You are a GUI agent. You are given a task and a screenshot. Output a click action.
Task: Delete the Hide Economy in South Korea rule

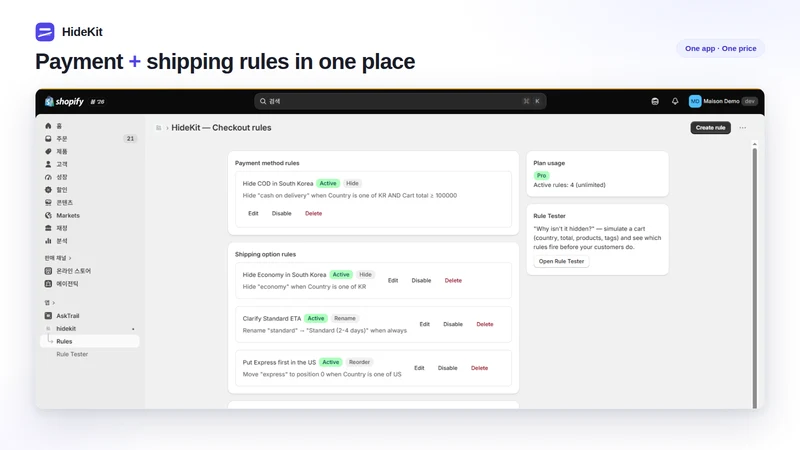(x=453, y=281)
